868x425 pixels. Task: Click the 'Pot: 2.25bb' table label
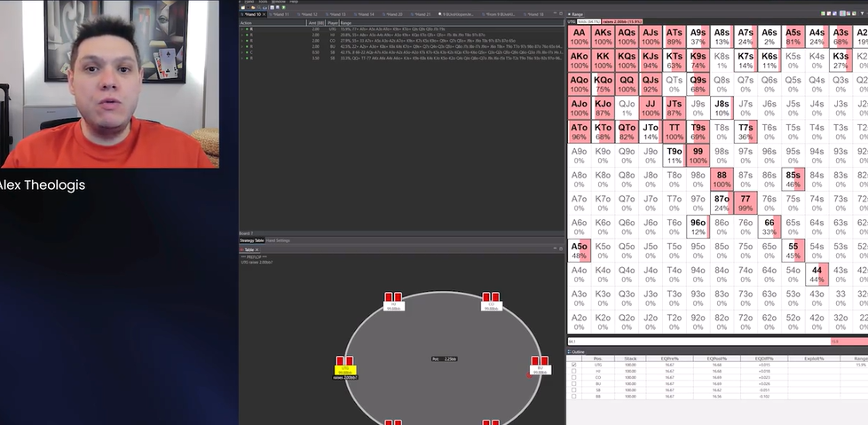445,359
